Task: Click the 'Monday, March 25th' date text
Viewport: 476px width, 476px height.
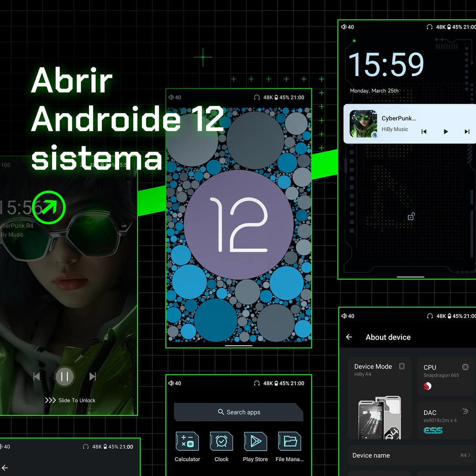Action: [x=374, y=91]
